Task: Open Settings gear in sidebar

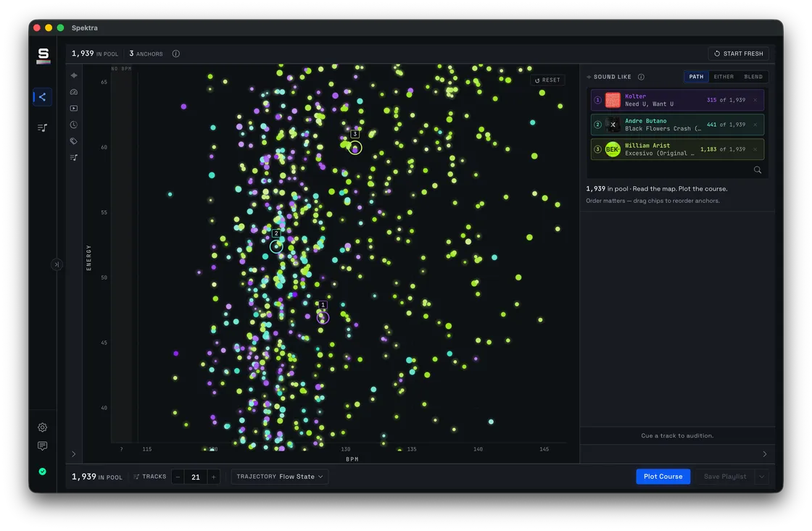Action: 43,427
